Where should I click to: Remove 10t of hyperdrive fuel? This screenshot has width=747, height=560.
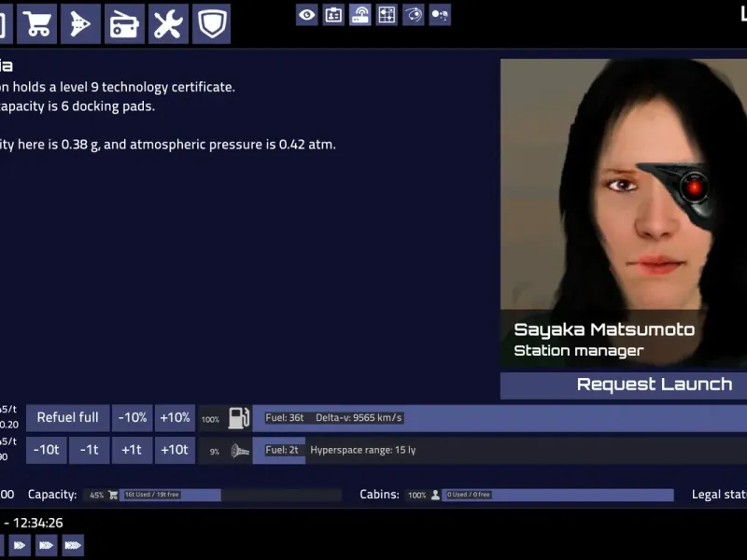(46, 450)
